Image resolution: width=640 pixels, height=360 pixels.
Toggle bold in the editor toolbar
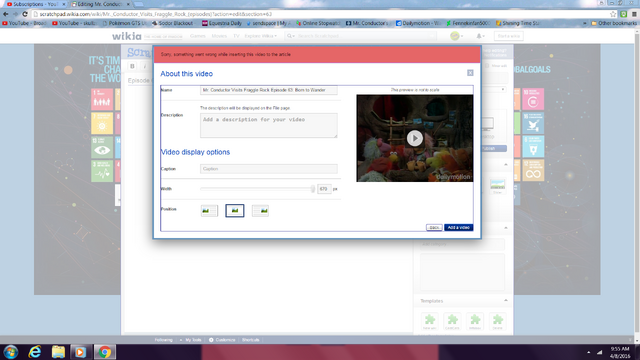point(132,66)
